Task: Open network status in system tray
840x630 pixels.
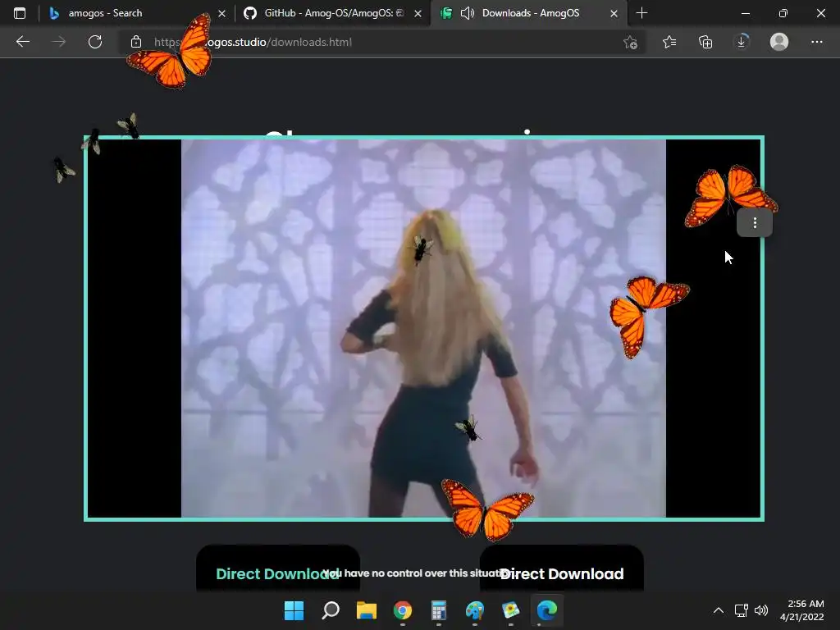Action: tap(741, 610)
